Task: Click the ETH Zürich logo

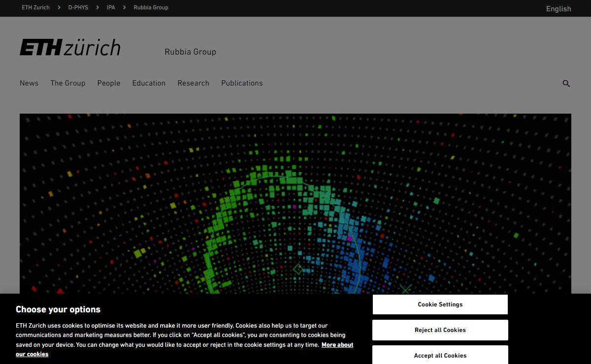Action: (70, 48)
